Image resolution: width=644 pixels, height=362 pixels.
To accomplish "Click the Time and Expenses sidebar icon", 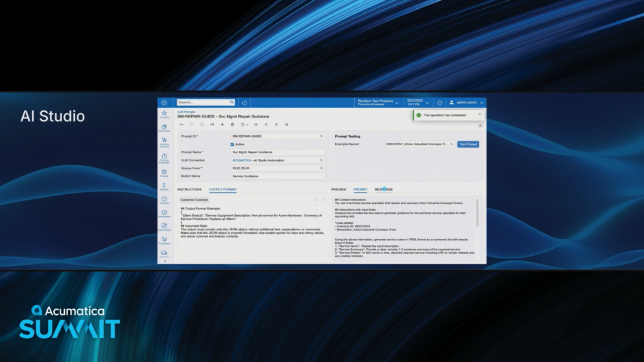I will click(164, 157).
